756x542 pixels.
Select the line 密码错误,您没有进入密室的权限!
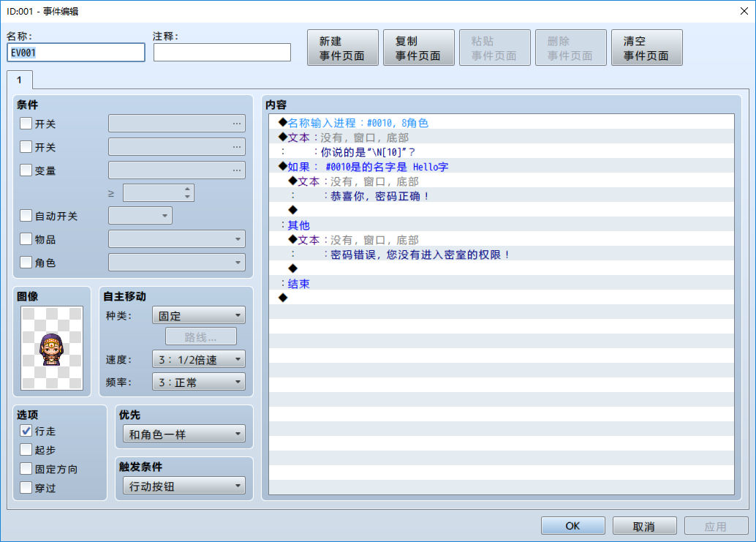coord(502,255)
